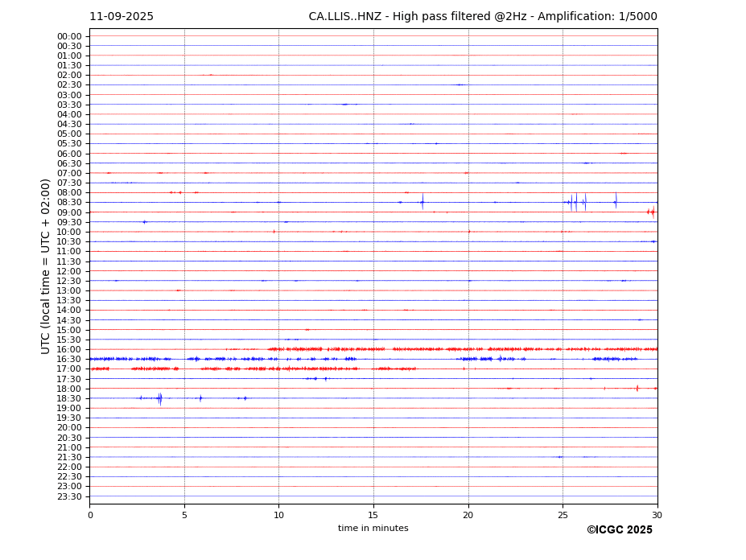Image resolution: width=746 pixels, height=560 pixels.
Task: Click the x-axis tick label 25
Action: point(563,515)
